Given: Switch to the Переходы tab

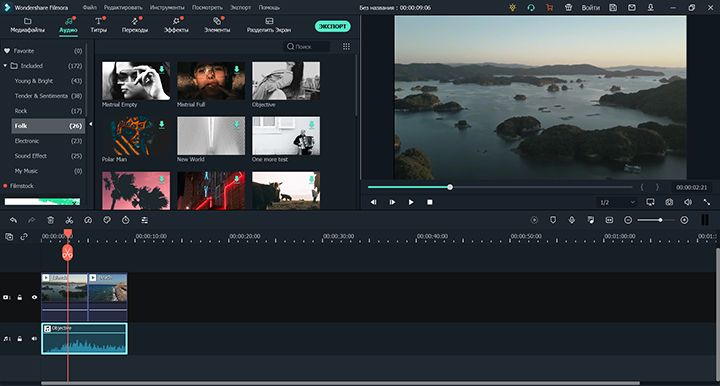Looking at the screenshot, I should (x=135, y=25).
